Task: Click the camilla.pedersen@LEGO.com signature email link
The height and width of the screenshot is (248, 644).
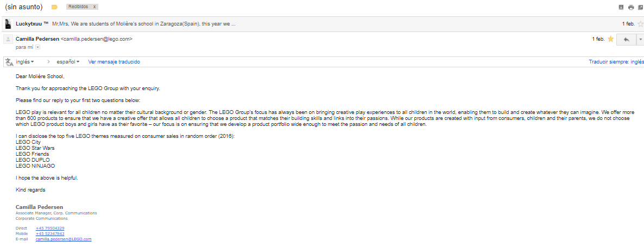Action: click(x=64, y=239)
